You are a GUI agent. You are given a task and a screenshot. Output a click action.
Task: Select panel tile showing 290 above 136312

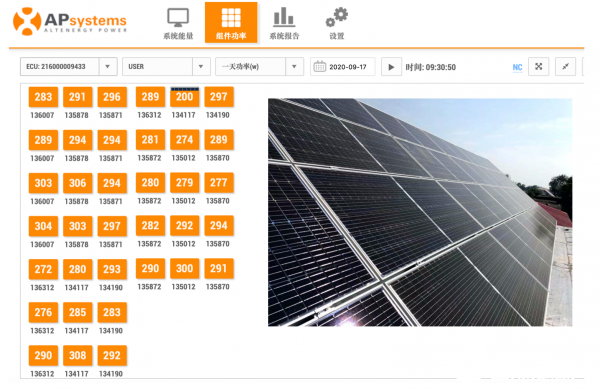click(43, 355)
